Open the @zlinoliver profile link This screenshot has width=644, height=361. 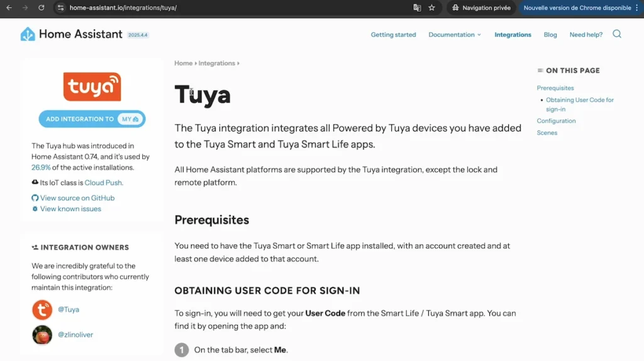[x=75, y=335]
